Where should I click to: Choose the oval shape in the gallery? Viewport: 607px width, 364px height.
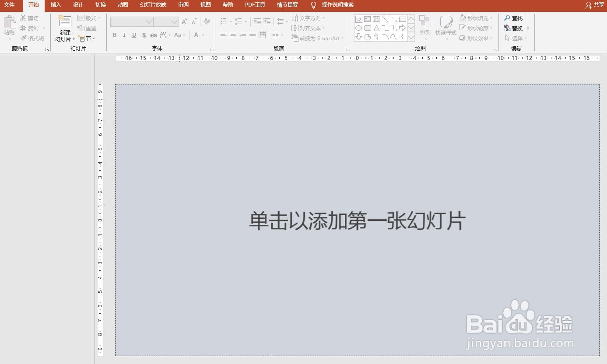[358, 28]
